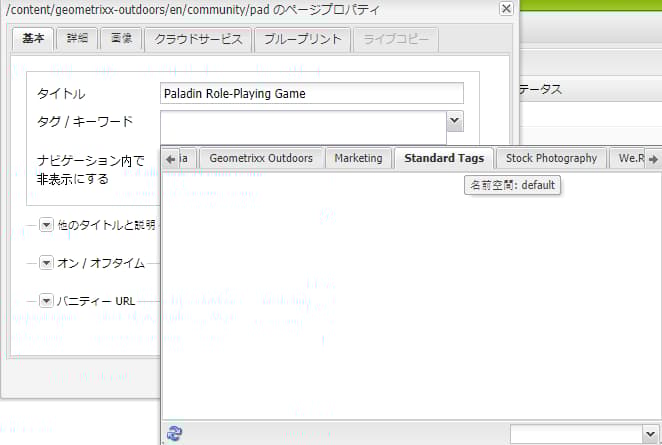Toggle the tags dropdown arrow

pos(455,121)
